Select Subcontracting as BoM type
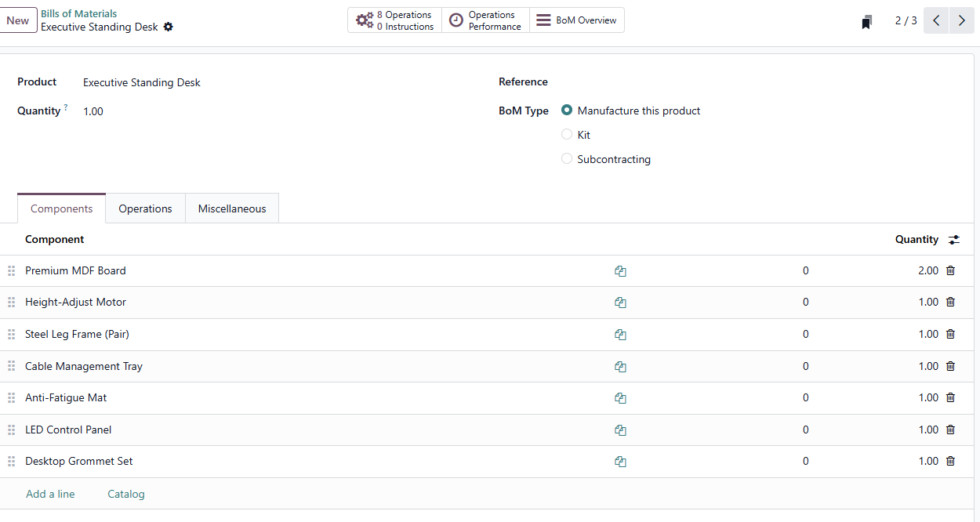The width and height of the screenshot is (980, 522). pos(567,159)
